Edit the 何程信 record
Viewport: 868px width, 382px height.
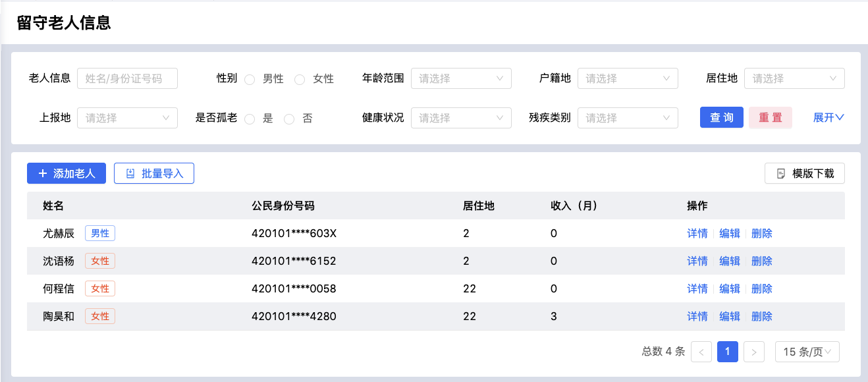(730, 288)
